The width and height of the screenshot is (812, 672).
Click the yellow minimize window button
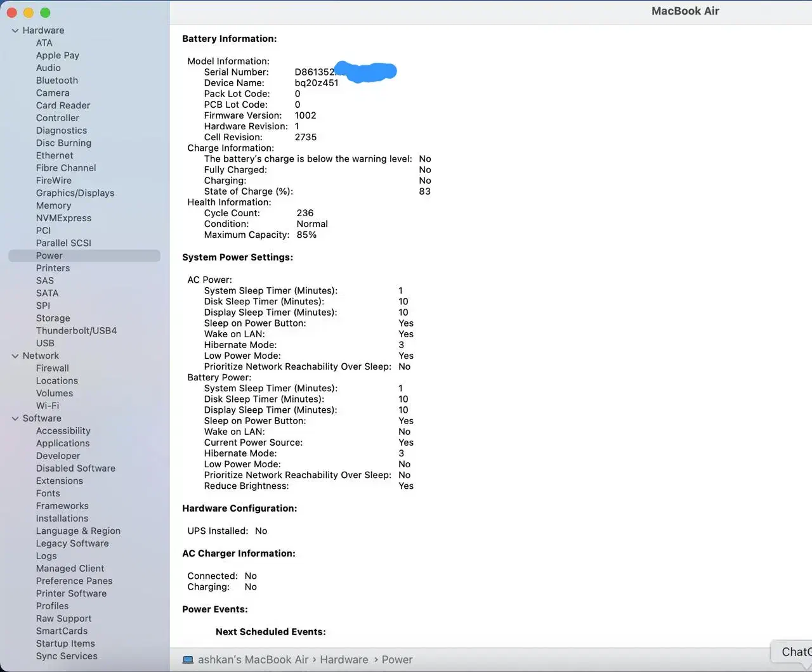pyautogui.click(x=29, y=13)
